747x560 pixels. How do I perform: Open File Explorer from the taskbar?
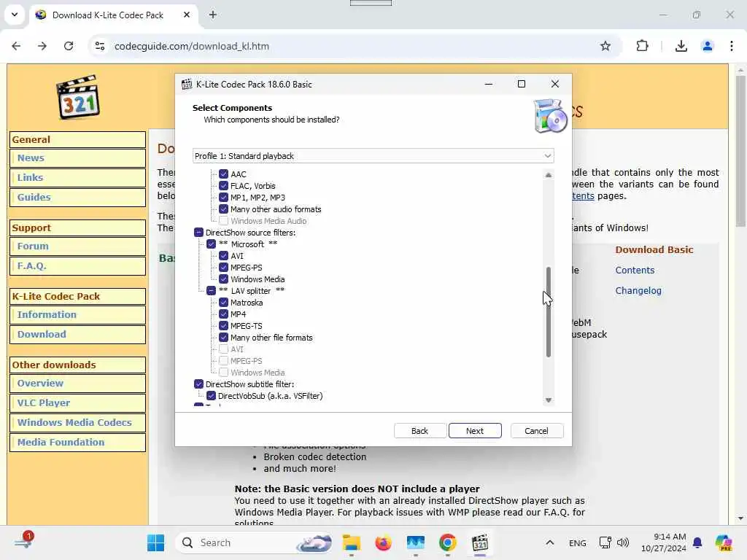click(352, 542)
